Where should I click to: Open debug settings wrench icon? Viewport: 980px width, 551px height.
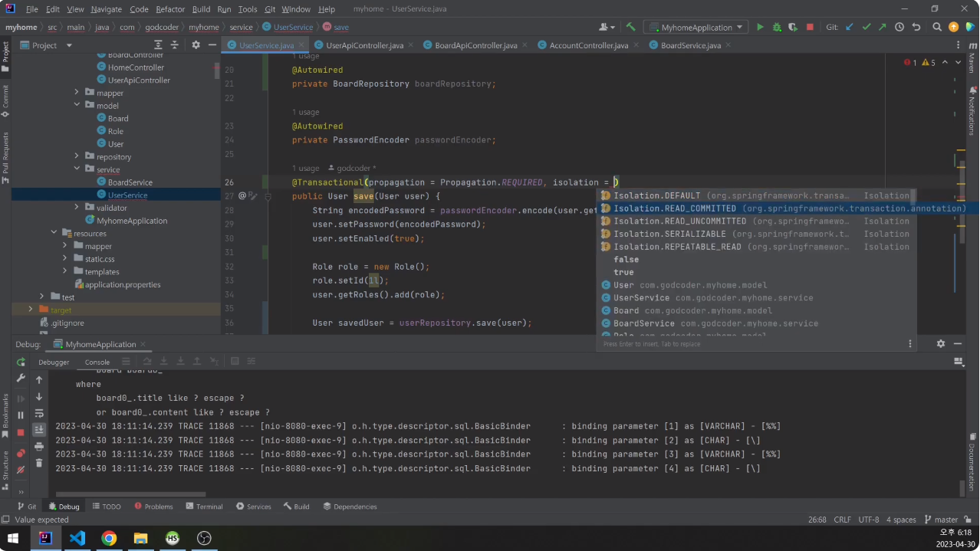21,379
